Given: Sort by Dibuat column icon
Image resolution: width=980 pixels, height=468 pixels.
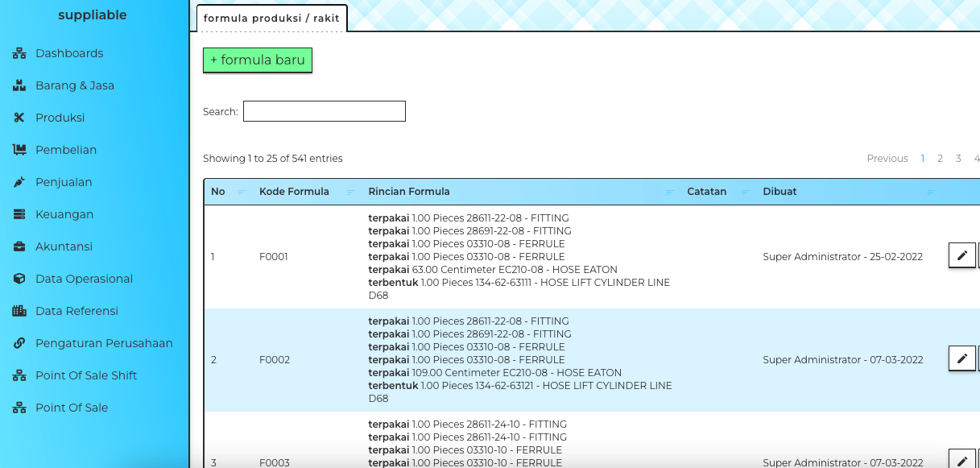Looking at the screenshot, I should click(931, 193).
